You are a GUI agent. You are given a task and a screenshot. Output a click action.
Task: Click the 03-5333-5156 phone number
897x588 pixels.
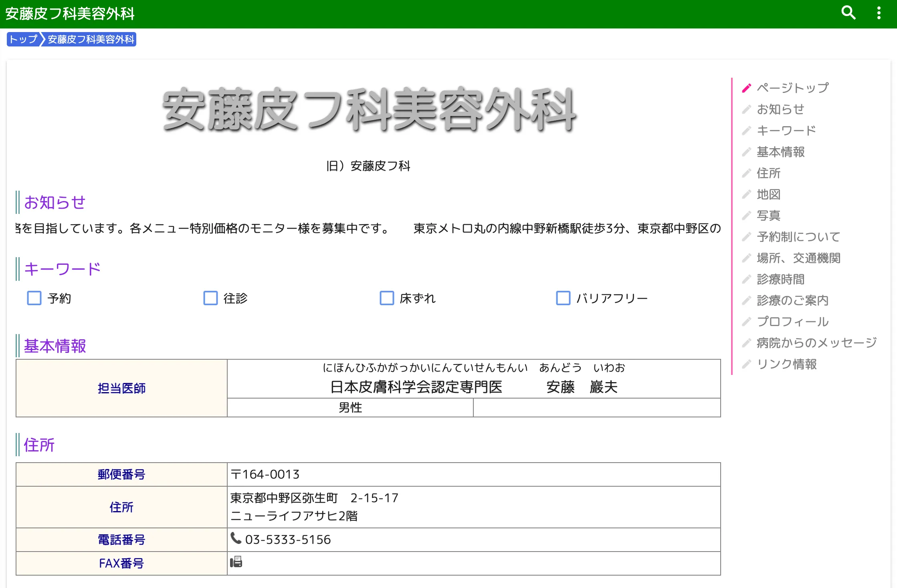point(288,540)
